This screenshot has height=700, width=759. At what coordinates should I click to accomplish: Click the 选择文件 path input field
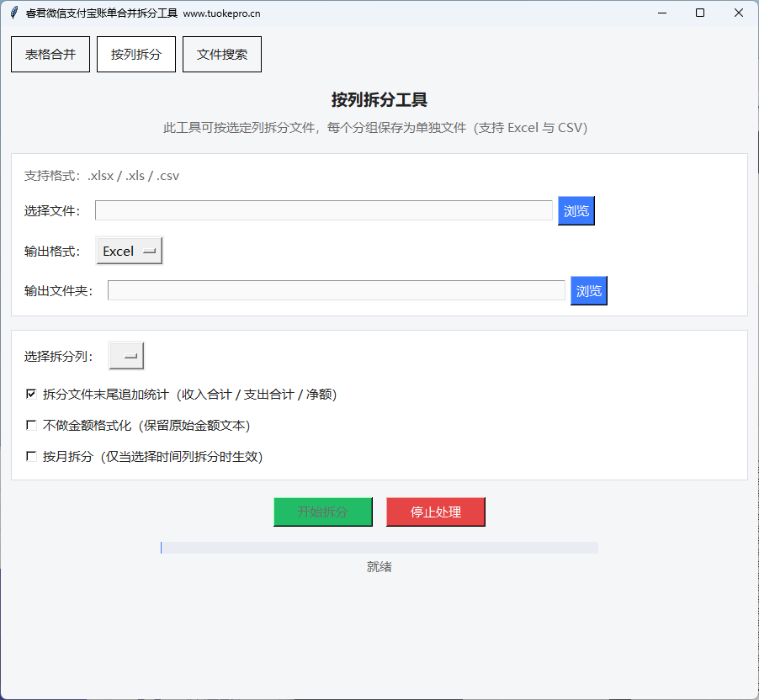pos(324,210)
